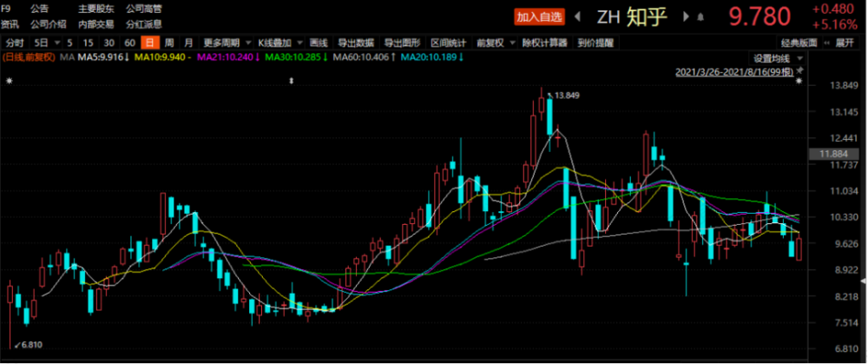Switch to 经典版面 classic layout
Image resolution: width=868 pixels, height=364 pixels.
(799, 43)
